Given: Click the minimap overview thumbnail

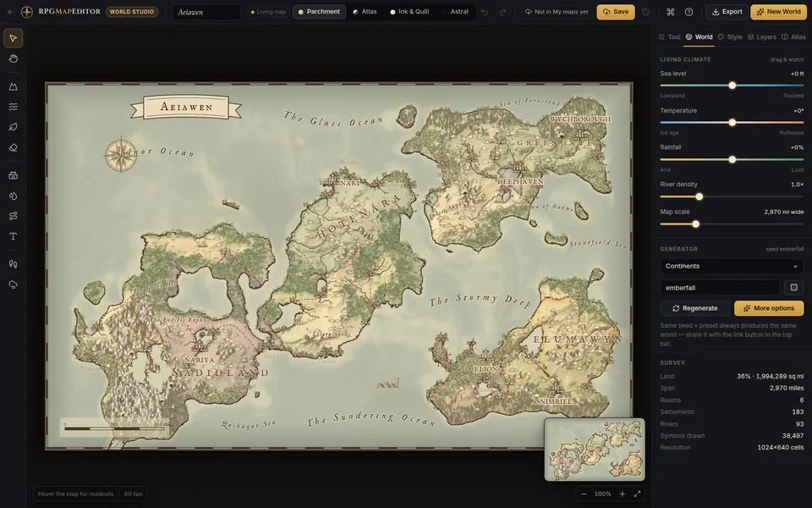Looking at the screenshot, I should (595, 450).
